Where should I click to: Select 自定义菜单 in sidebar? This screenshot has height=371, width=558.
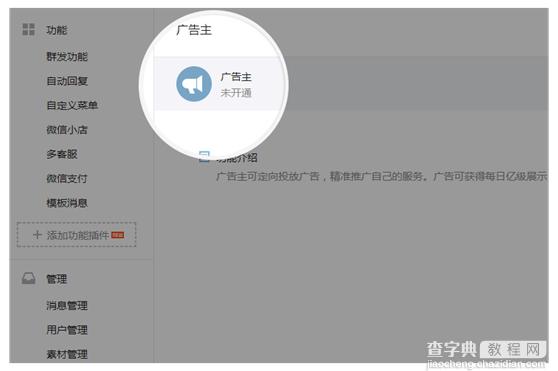coord(72,105)
